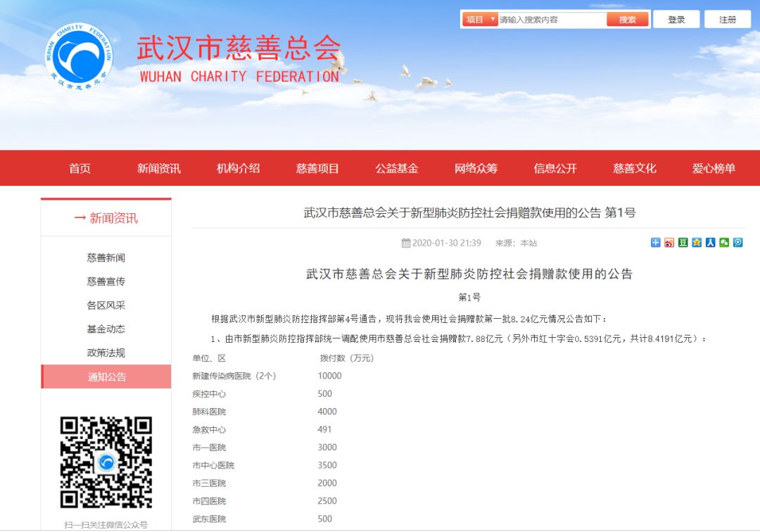Share to Renren blue icon
Image resolution: width=760 pixels, height=532 pixels.
click(x=710, y=242)
